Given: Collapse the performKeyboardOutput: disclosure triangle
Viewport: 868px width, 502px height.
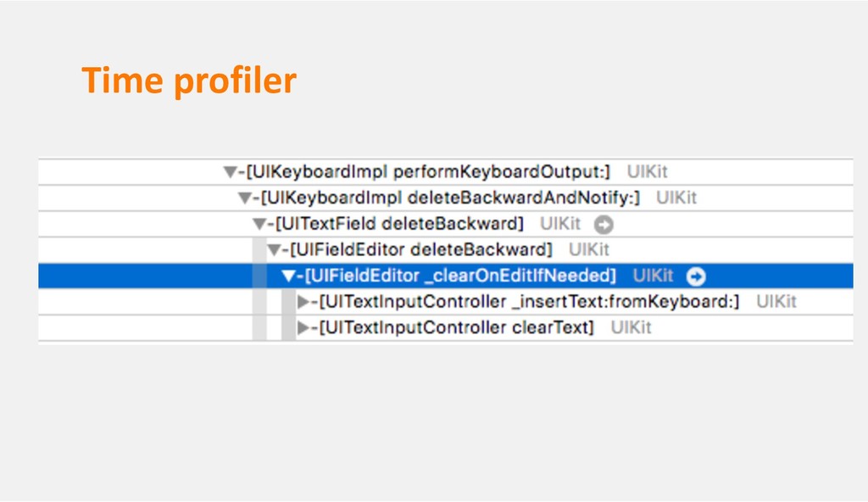Looking at the screenshot, I should point(231,172).
